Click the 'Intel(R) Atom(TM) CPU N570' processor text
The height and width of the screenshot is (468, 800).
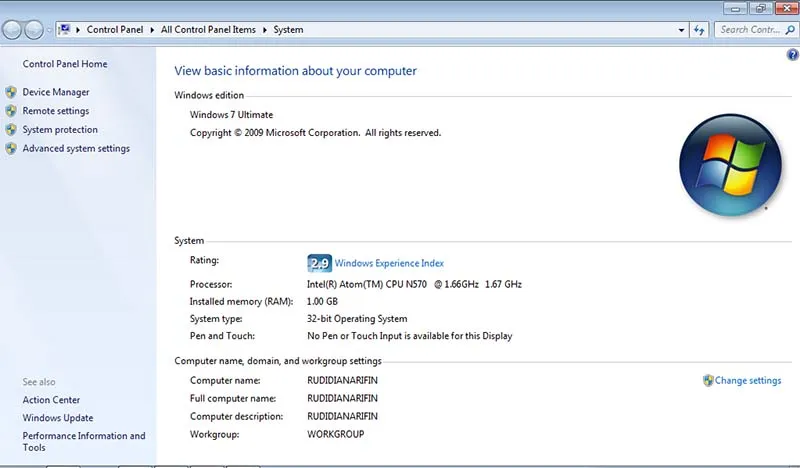click(x=367, y=284)
